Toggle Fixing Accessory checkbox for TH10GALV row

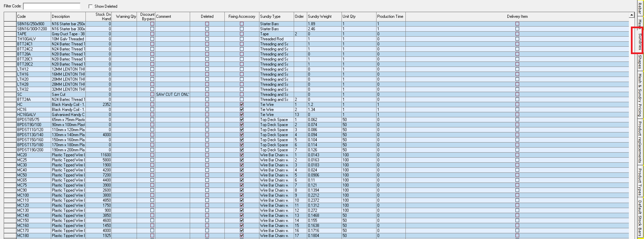click(242, 39)
